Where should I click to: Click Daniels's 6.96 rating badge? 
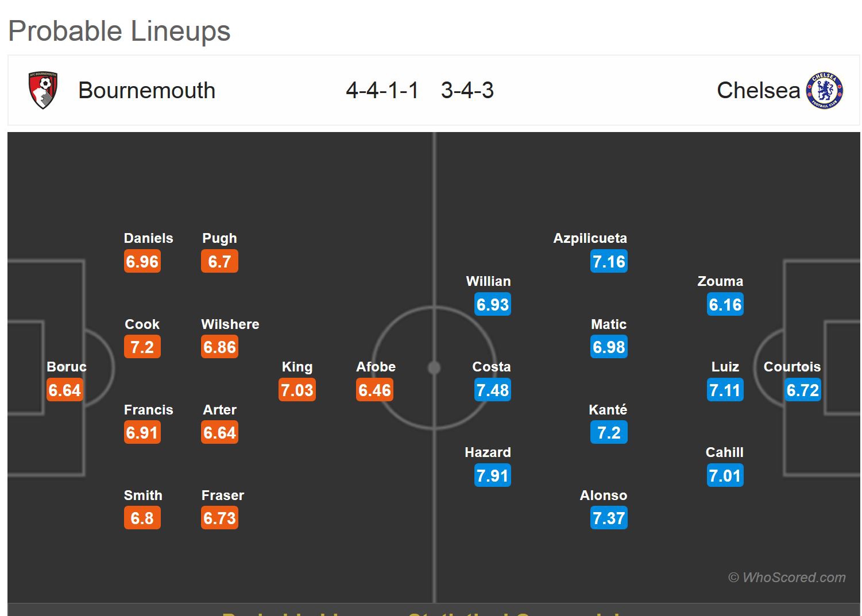tap(142, 262)
